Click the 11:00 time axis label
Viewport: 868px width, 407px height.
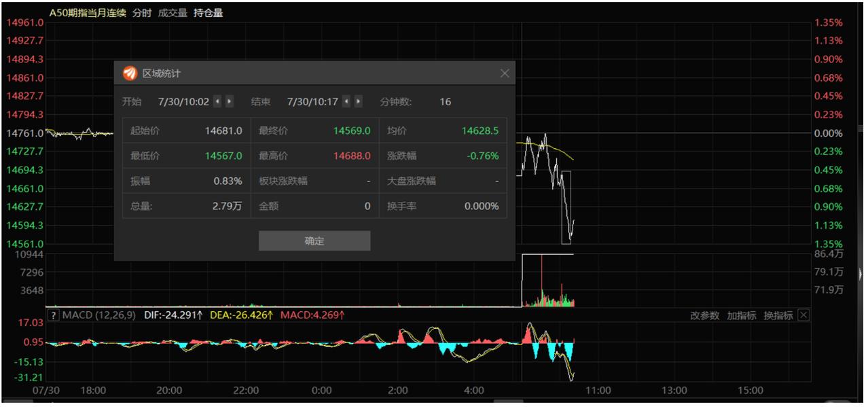pyautogui.click(x=598, y=391)
